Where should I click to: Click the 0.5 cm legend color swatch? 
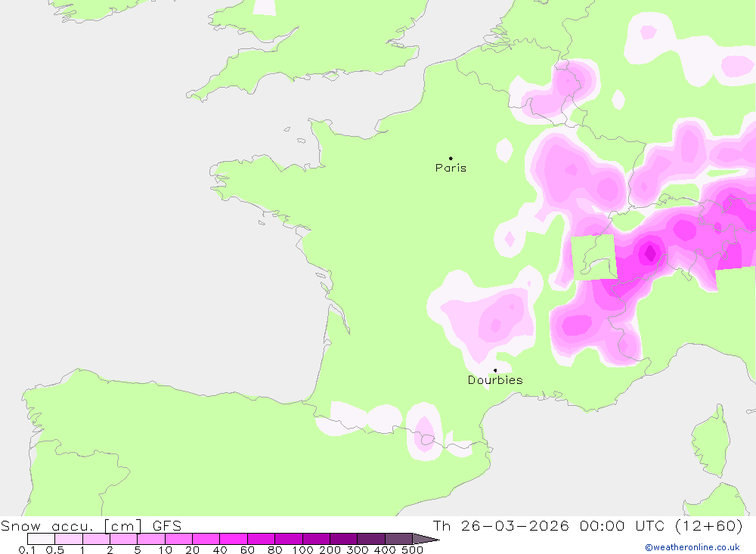pos(69,539)
